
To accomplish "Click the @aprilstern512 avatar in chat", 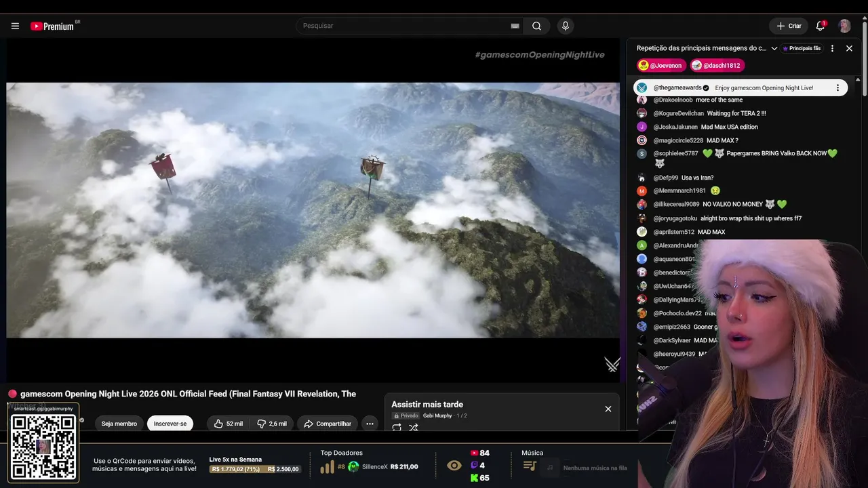I will tap(642, 232).
